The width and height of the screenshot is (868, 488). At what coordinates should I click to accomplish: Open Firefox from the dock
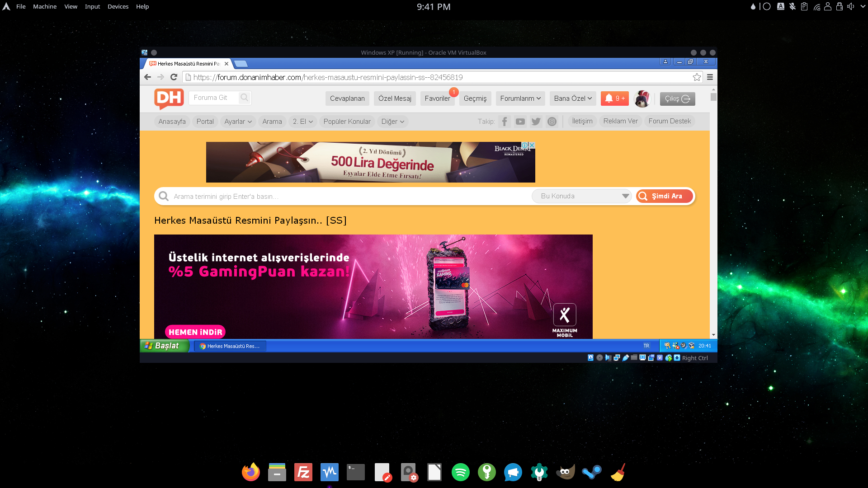[x=251, y=472]
